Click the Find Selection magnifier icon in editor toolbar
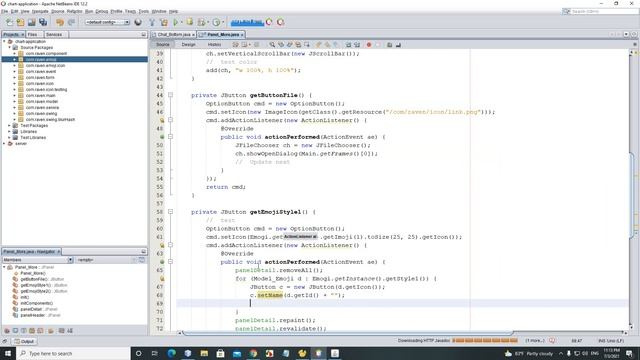Image resolution: width=640 pixels, height=360 pixels. pyautogui.click(x=272, y=44)
